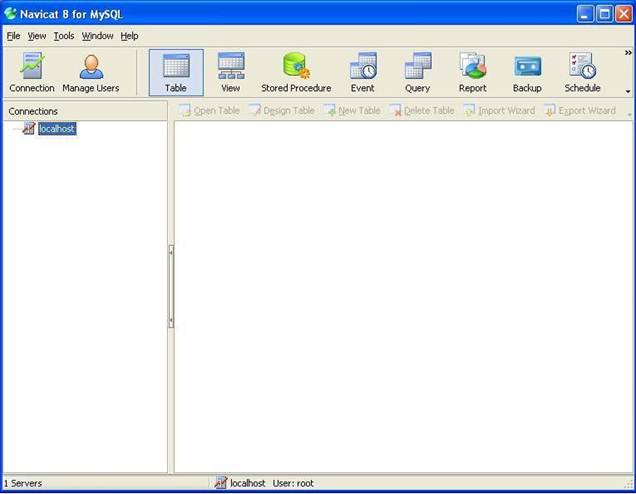The height and width of the screenshot is (494, 636).
Task: Open the Schedule section
Action: click(582, 72)
